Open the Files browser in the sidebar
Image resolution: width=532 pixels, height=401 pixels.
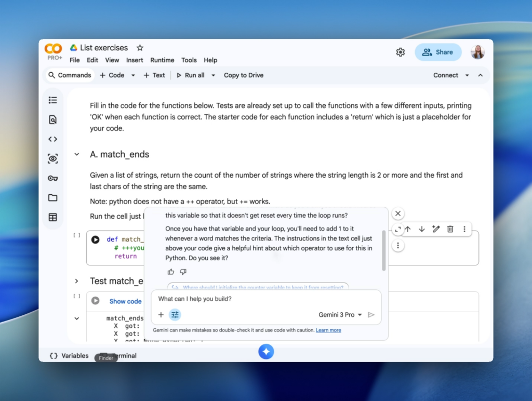tap(52, 198)
